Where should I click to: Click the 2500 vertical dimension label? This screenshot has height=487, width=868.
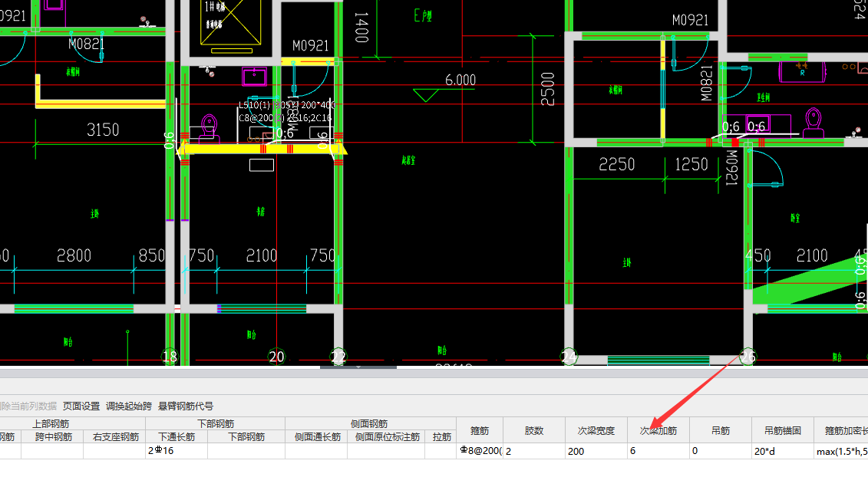[547, 89]
